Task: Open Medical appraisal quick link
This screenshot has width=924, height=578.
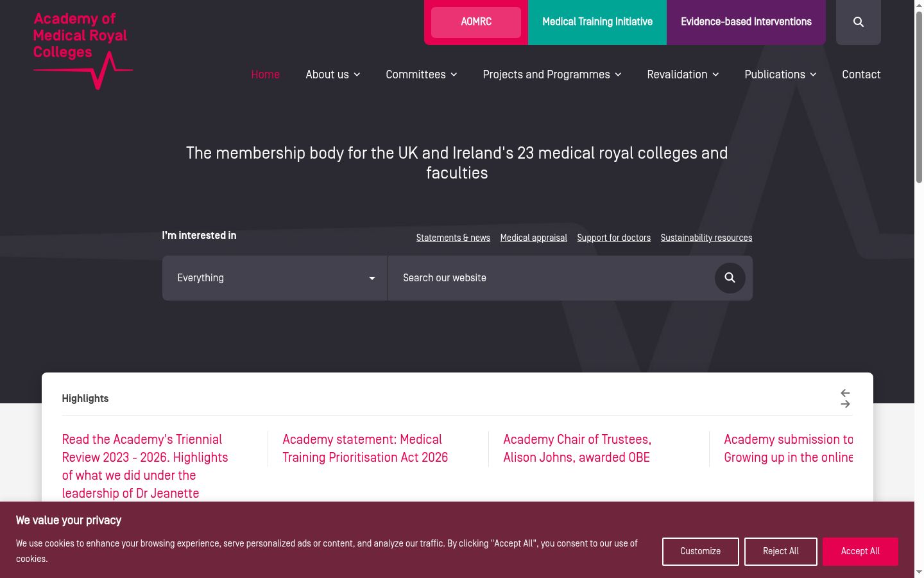Action: click(534, 238)
